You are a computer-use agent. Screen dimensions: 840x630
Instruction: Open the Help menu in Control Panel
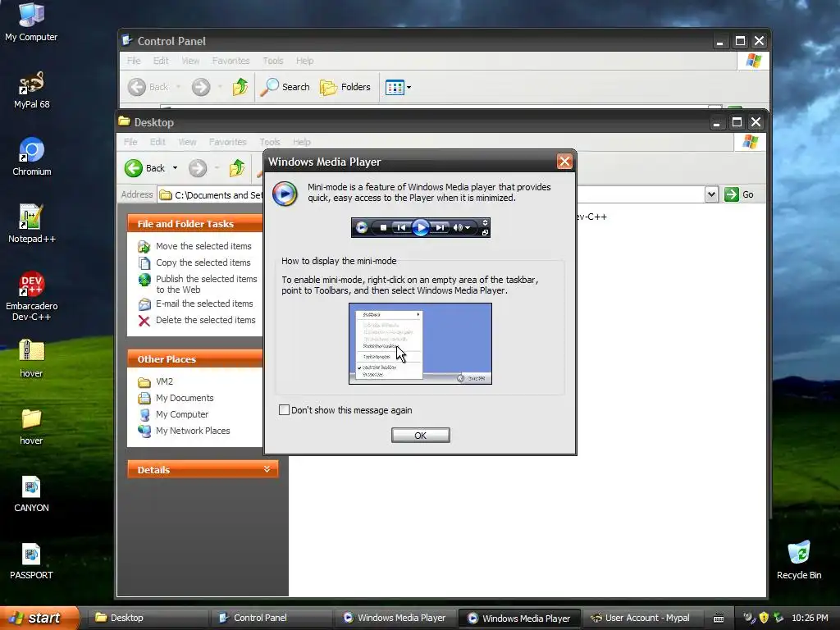(x=305, y=61)
